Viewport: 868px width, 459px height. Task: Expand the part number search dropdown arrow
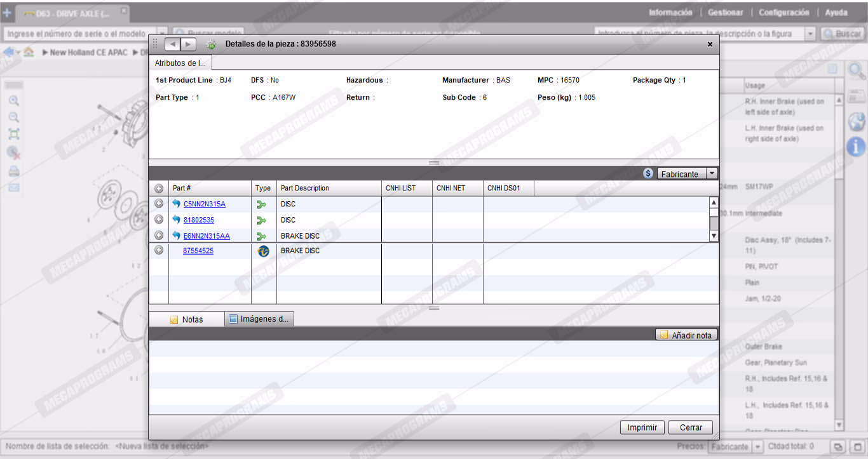(x=810, y=34)
